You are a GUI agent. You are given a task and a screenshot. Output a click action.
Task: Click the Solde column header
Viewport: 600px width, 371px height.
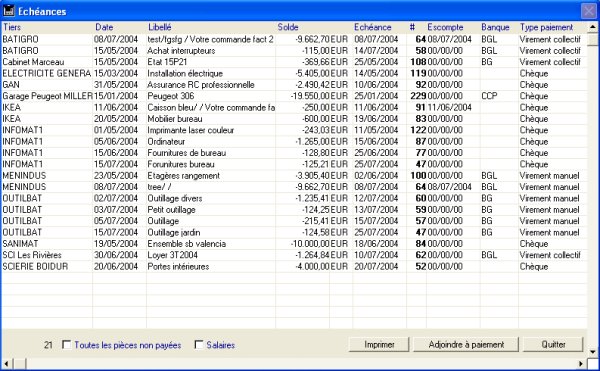[x=288, y=27]
